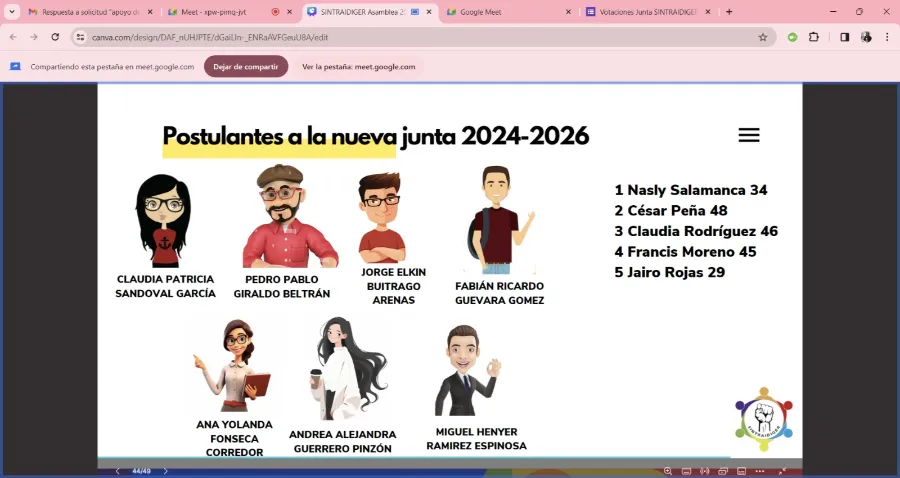Open Chrome's three-dot menu
Image resolution: width=900 pixels, height=478 pixels.
coord(887,37)
